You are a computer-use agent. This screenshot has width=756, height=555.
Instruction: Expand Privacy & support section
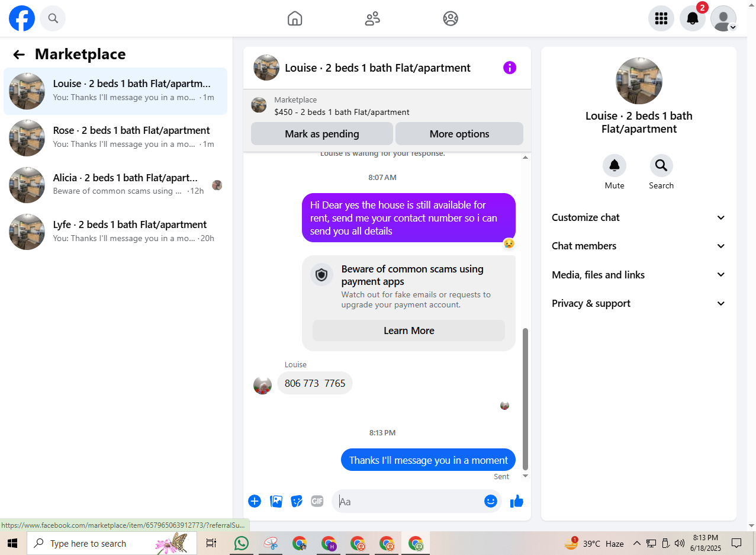click(639, 303)
